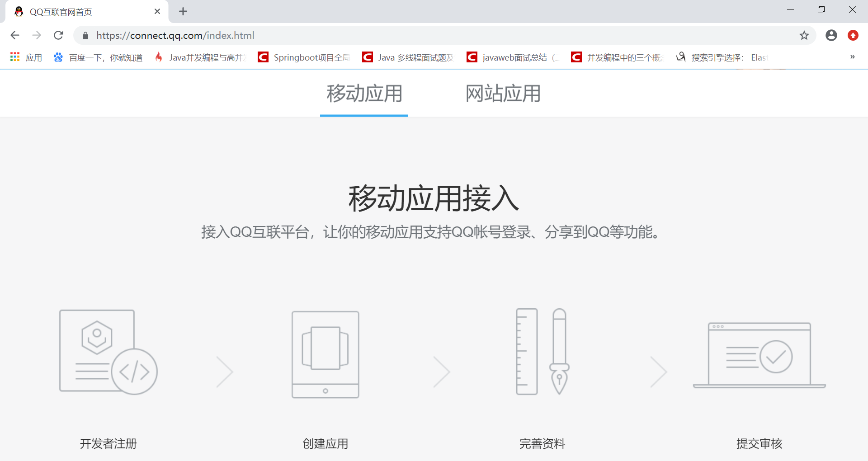Minimize the browser window

click(790, 9)
